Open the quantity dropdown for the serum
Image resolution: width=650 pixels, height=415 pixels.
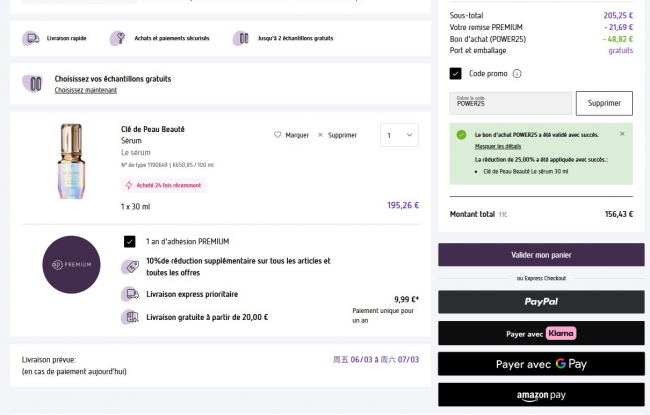pos(399,135)
